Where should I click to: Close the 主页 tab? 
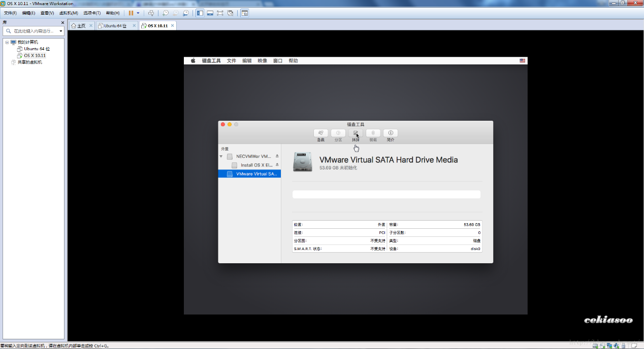91,25
